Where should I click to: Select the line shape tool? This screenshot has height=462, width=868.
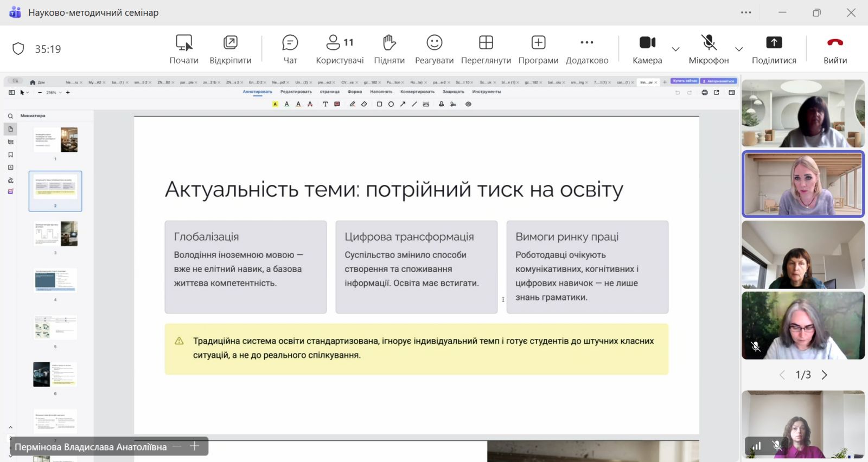click(x=414, y=104)
